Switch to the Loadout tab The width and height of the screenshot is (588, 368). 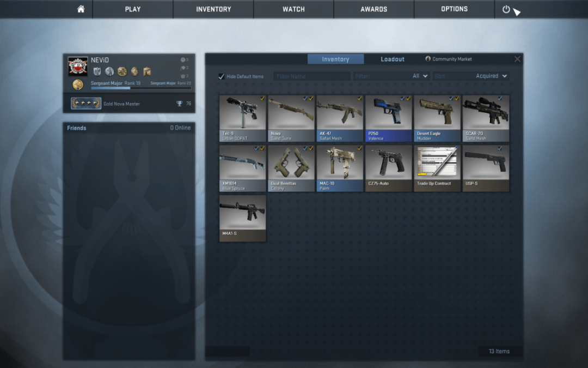pos(393,59)
